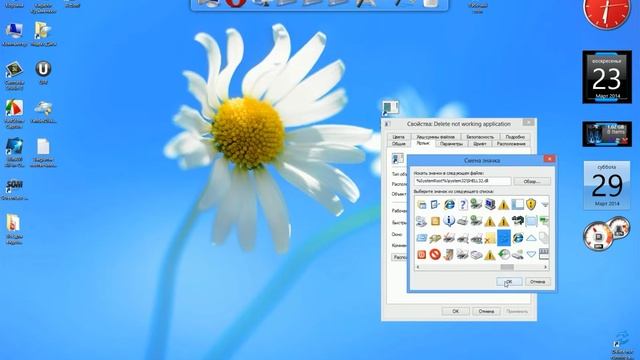This screenshot has height=360, width=640.
Task: Switch to the Ярлык tab
Action: pyautogui.click(x=423, y=143)
